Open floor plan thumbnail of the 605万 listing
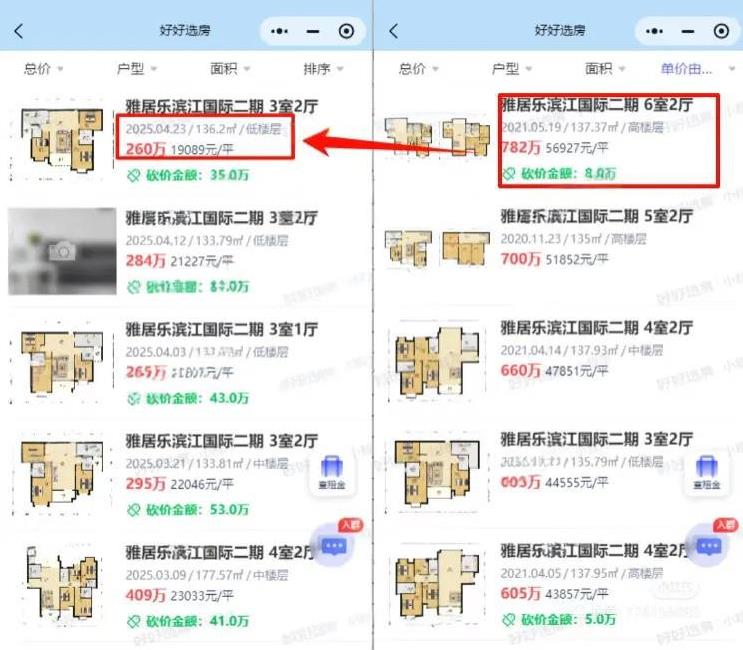 tap(437, 585)
